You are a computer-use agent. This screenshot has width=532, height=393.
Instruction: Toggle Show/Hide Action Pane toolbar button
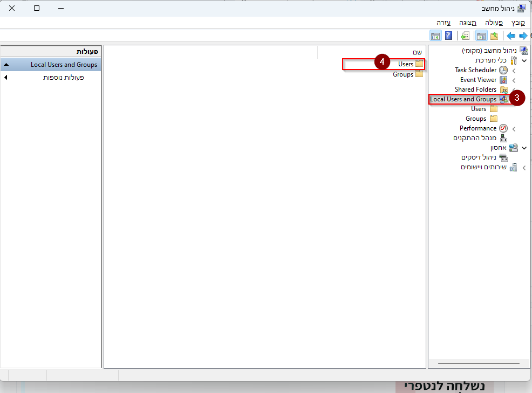[x=435, y=36]
